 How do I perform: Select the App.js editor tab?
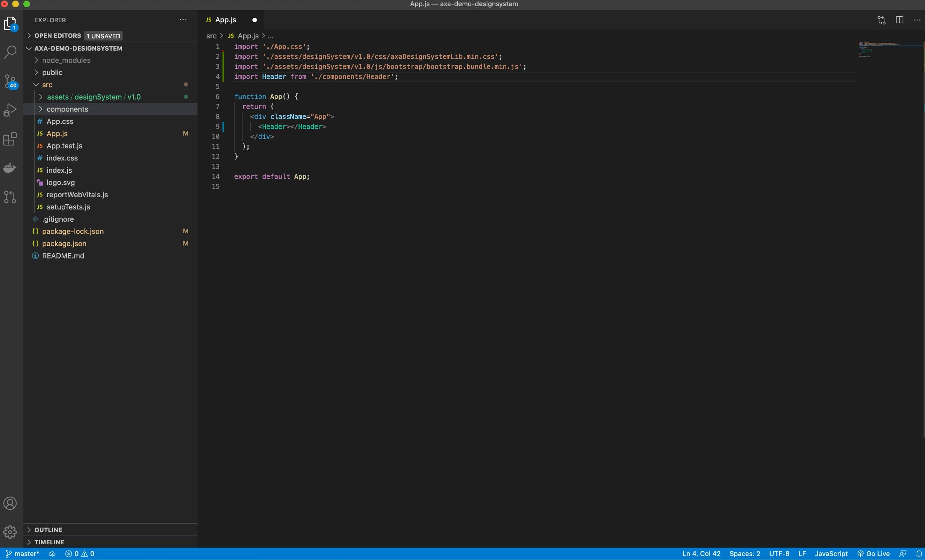(x=226, y=20)
